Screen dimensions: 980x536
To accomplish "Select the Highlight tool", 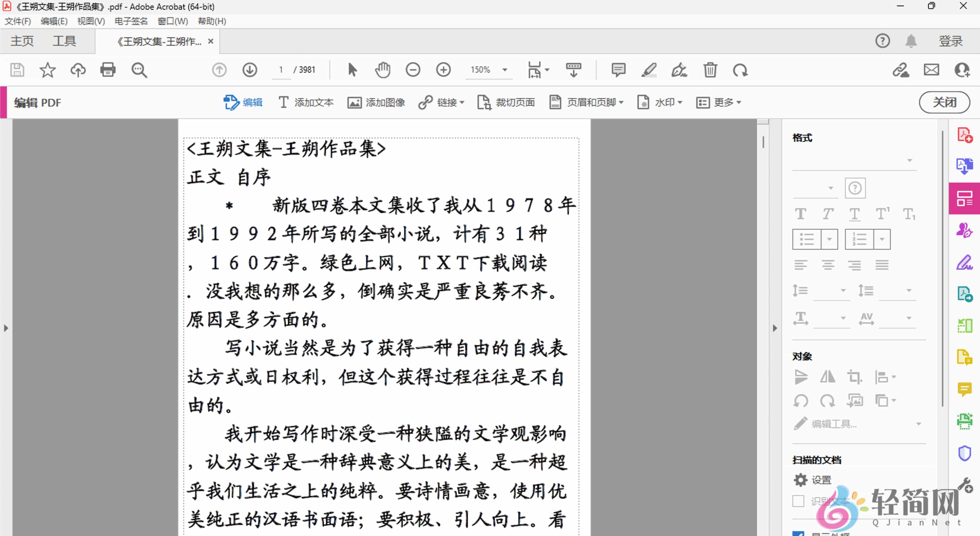I will (649, 70).
